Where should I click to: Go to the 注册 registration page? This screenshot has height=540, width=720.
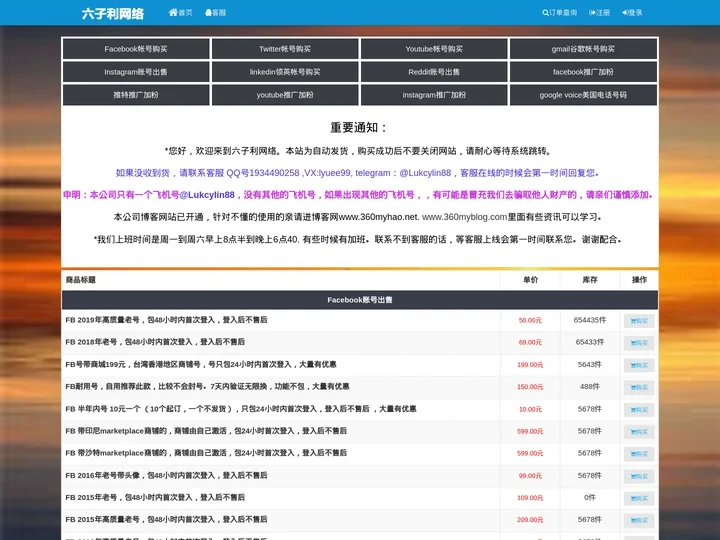(x=599, y=12)
